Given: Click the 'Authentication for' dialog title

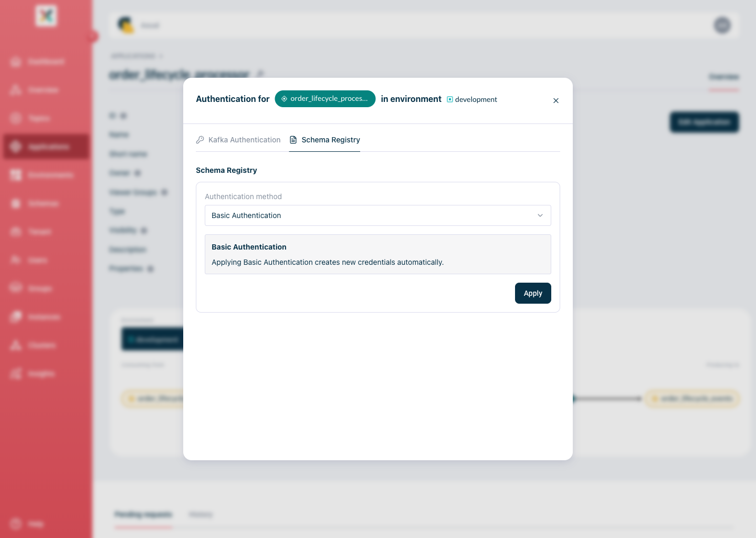Looking at the screenshot, I should tap(233, 99).
